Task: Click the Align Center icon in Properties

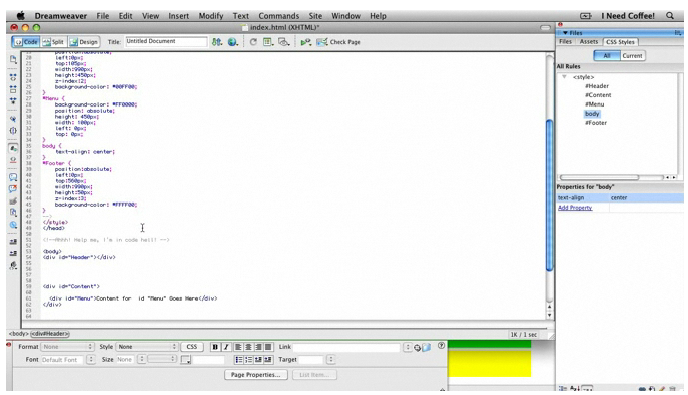Action: point(248,347)
